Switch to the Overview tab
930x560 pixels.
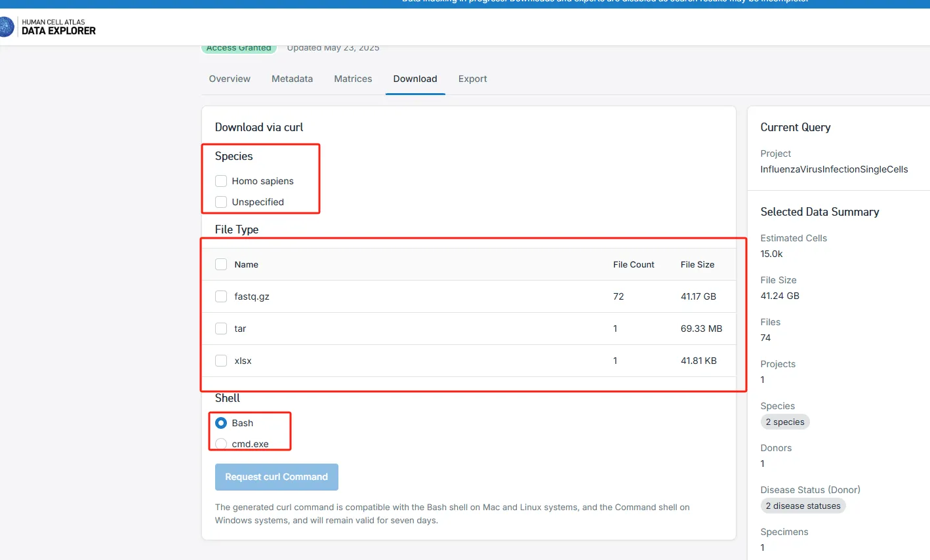tap(230, 79)
